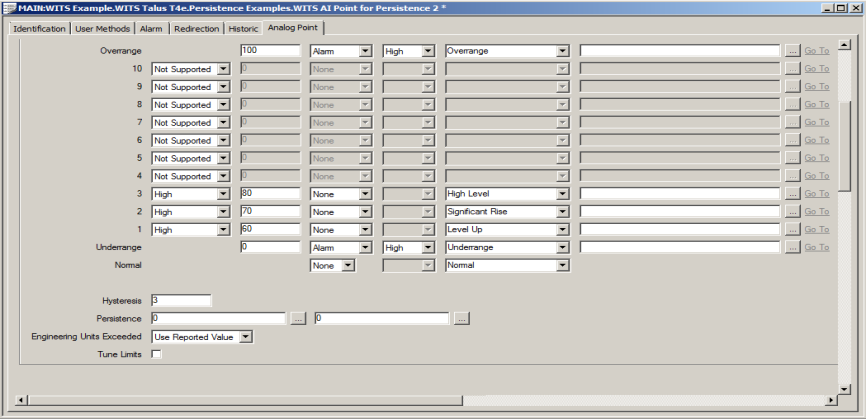Click browse button in limit 2 row
Image resolution: width=866 pixels, height=419 pixels.
coord(792,212)
